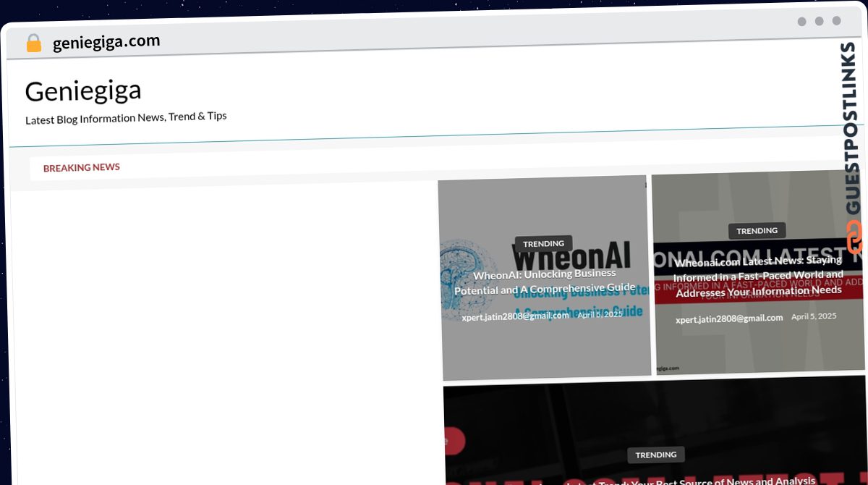Viewport: 868px width, 485px height.
Task: Select the BREAKING NEWS label
Action: tap(81, 168)
